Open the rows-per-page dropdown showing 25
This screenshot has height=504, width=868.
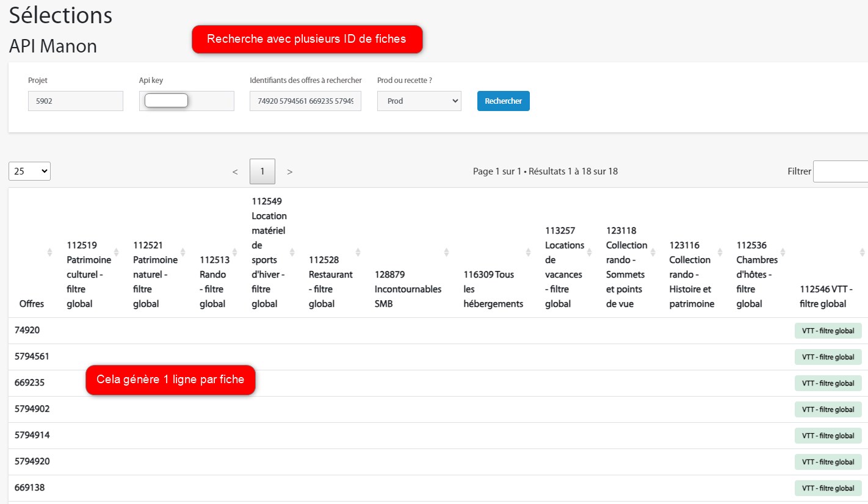click(29, 171)
